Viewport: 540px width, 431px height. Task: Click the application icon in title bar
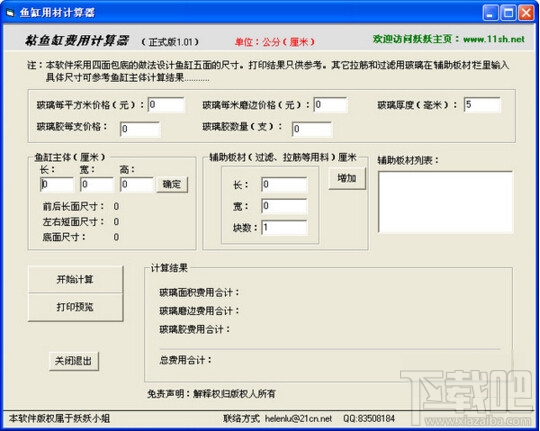click(x=10, y=13)
